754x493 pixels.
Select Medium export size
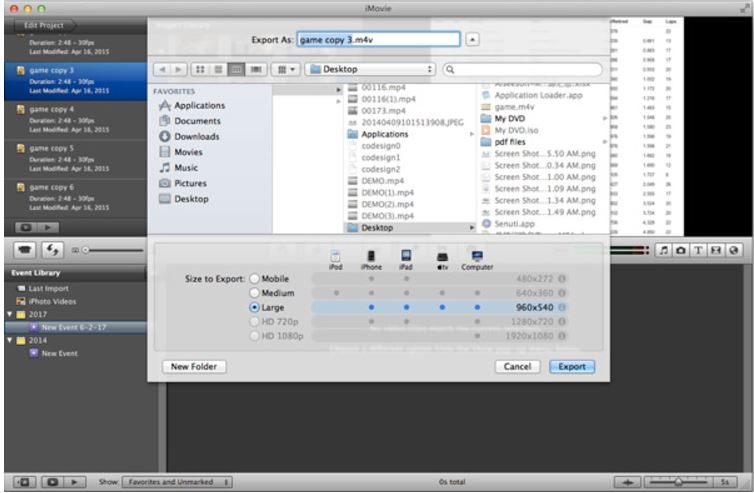(254, 293)
